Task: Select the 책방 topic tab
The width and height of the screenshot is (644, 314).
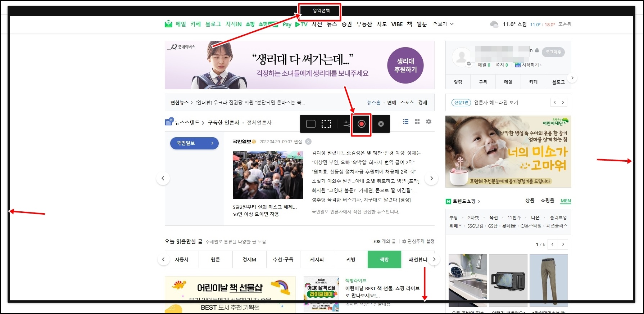Action: point(384,259)
